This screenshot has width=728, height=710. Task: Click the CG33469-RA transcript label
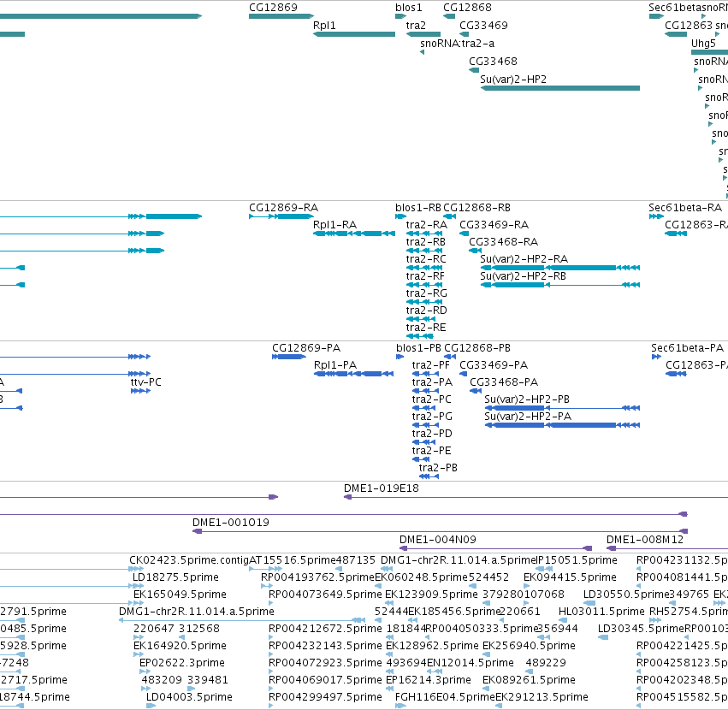click(x=494, y=225)
